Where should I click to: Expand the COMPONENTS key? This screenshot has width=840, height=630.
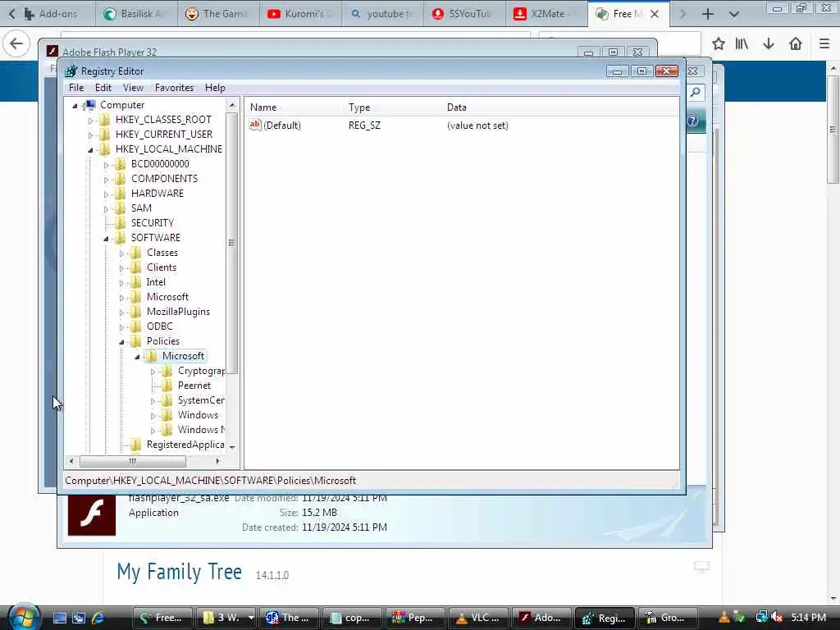[x=106, y=180]
